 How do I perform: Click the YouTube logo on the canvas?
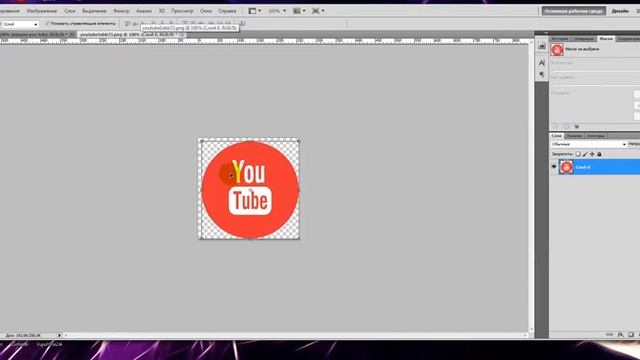pyautogui.click(x=250, y=189)
